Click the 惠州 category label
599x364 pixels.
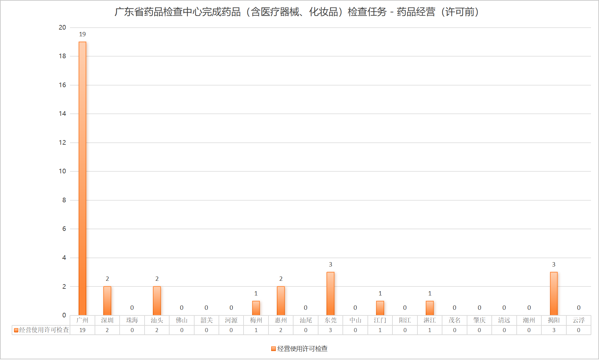281,320
